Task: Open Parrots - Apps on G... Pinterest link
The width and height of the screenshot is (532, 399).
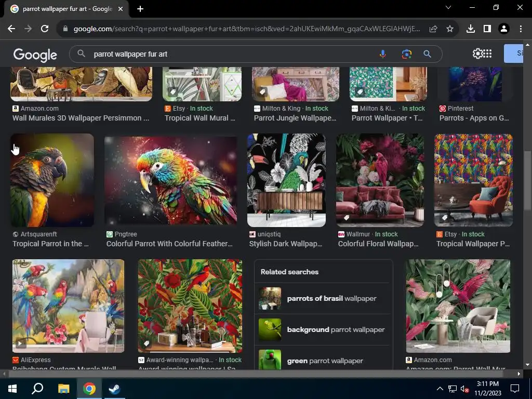Action: pos(474,118)
